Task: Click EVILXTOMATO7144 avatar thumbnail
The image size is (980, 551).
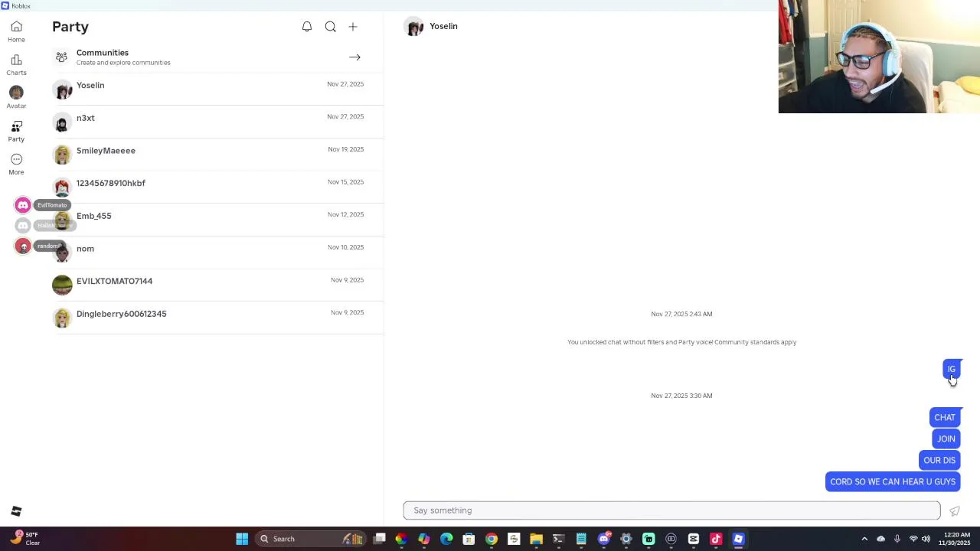Action: (x=62, y=285)
